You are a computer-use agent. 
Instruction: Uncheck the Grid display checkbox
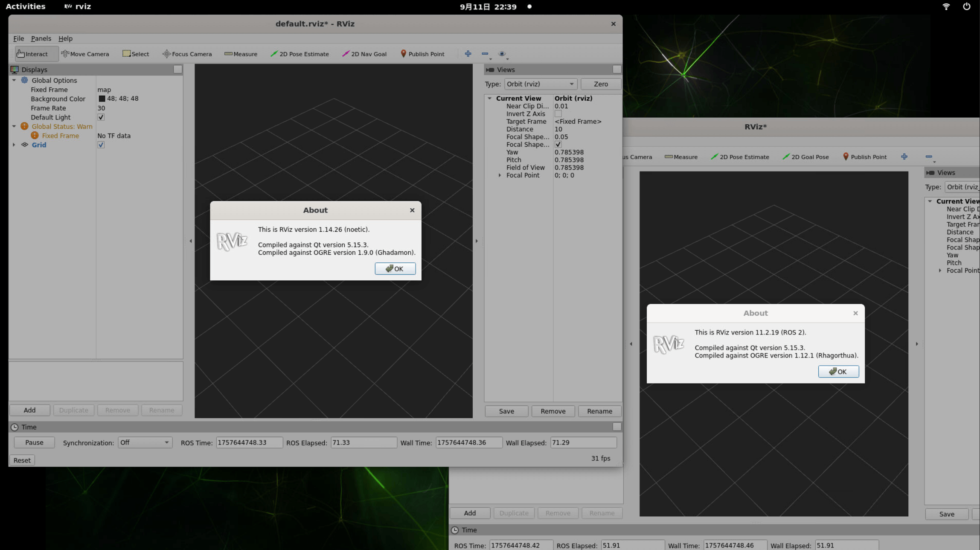101,145
